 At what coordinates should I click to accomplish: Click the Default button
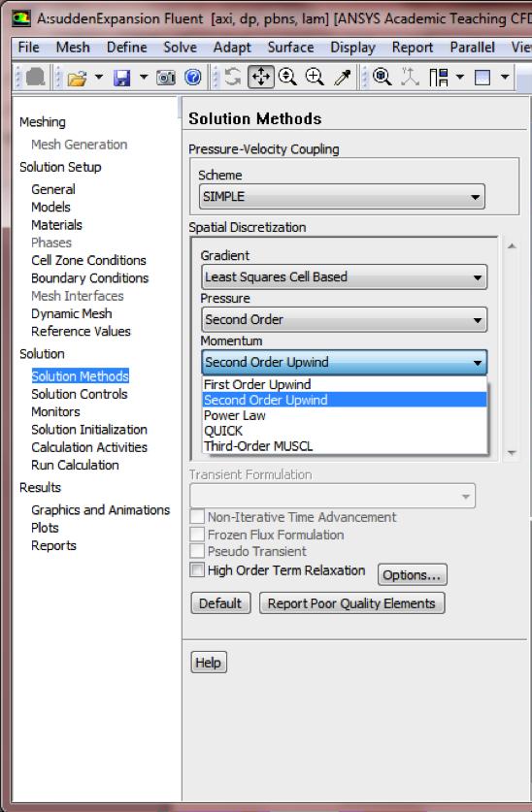coord(220,603)
